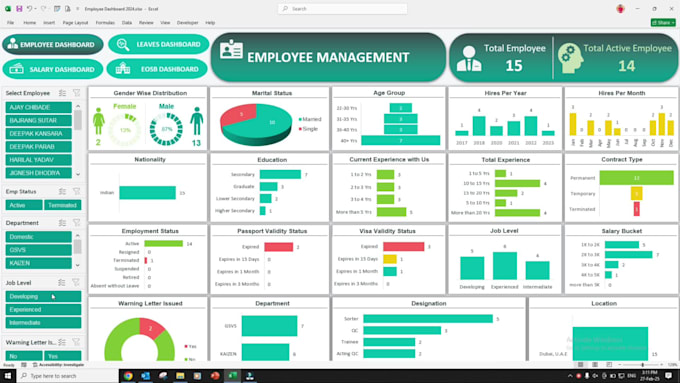Toggle multi-select on Warning Letter slicer
Image resolution: width=680 pixels, height=383 pixels.
[62, 342]
